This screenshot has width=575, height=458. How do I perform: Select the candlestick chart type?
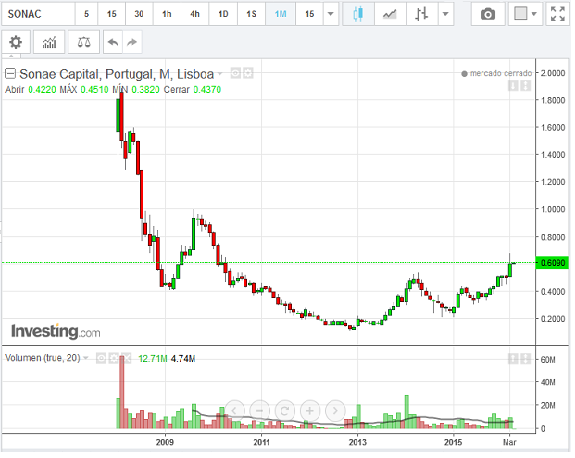[x=358, y=14]
